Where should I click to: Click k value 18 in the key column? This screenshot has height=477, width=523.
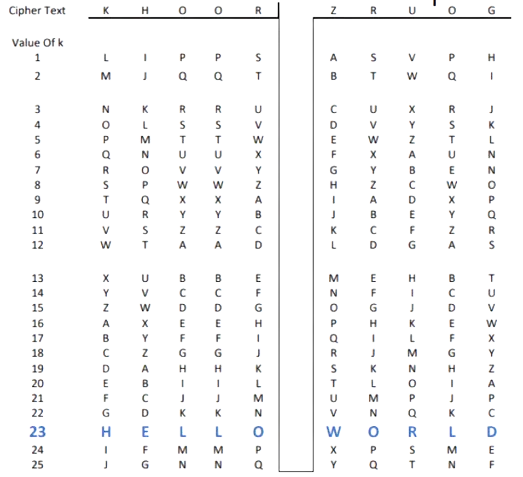click(38, 353)
